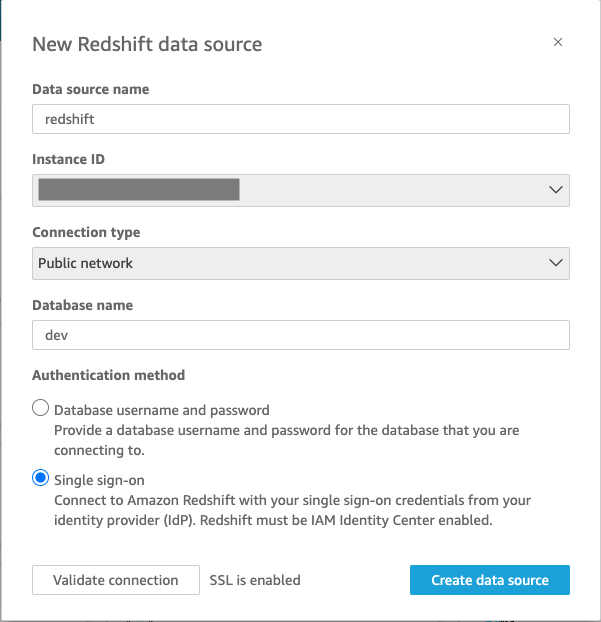This screenshot has width=601, height=622.
Task: Click the 'New Redshift data source' dialog title
Action: click(x=147, y=44)
